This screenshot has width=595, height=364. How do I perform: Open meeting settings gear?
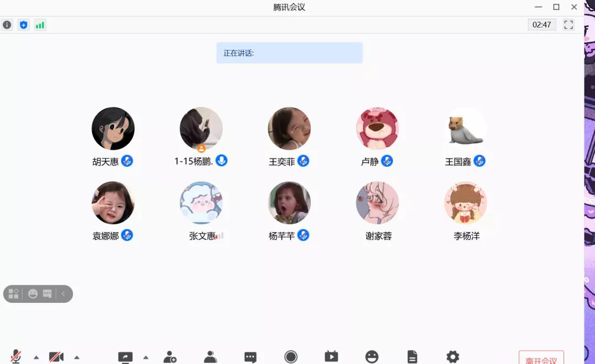[x=453, y=357]
